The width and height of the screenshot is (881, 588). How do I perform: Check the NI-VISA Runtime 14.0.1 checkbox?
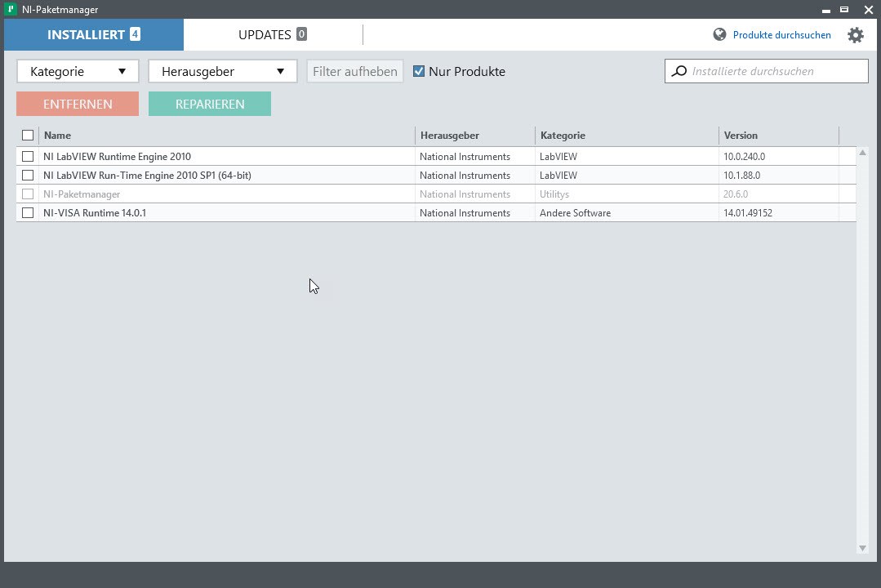click(28, 212)
